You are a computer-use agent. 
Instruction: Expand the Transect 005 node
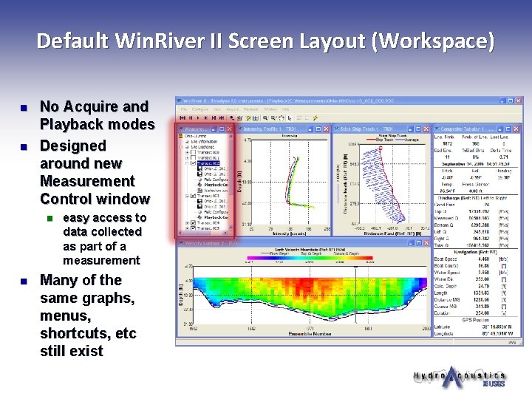(x=187, y=228)
